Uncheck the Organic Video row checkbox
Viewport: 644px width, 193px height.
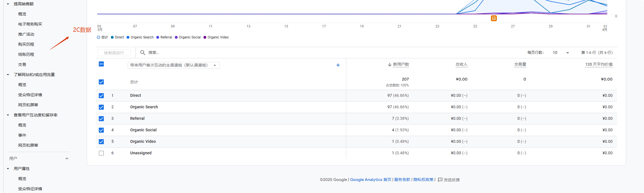point(101,142)
